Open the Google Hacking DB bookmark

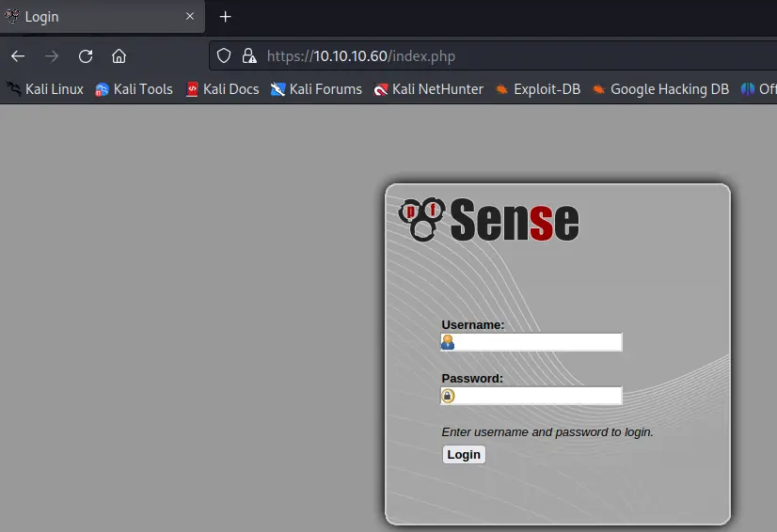[660, 89]
